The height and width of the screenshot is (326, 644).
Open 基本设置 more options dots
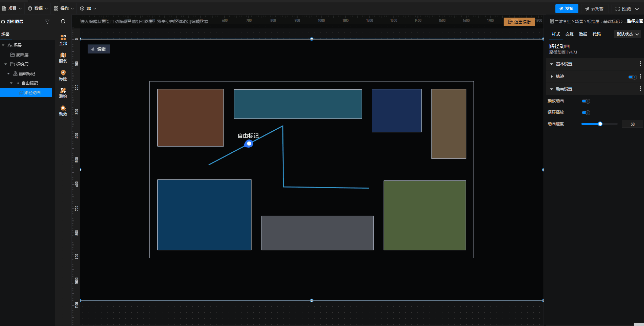pos(640,64)
